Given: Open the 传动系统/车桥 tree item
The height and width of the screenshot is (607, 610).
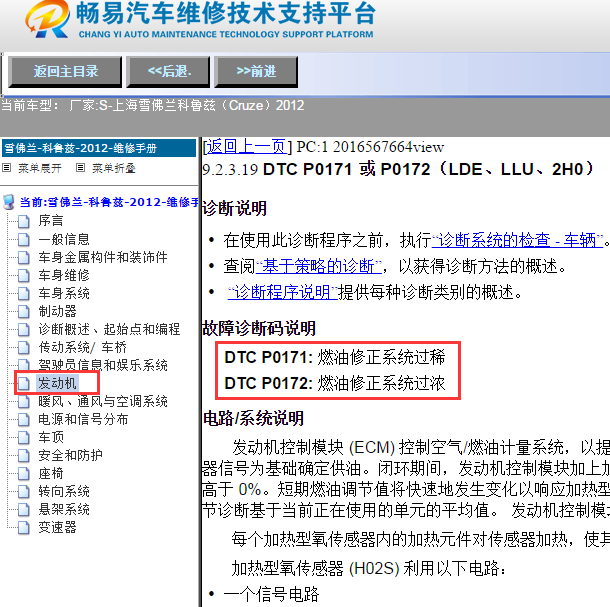Looking at the screenshot, I should [x=82, y=347].
